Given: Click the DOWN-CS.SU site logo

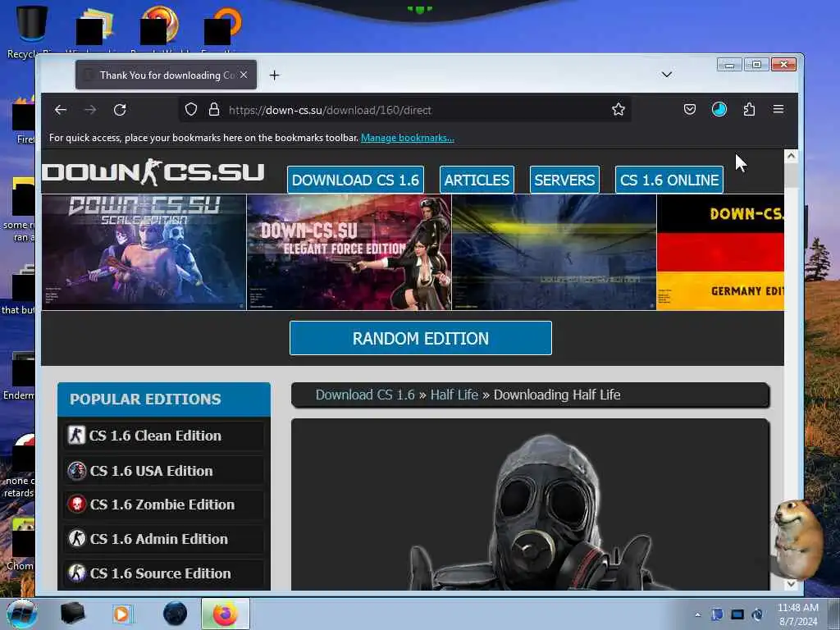Looking at the screenshot, I should pos(153,172).
